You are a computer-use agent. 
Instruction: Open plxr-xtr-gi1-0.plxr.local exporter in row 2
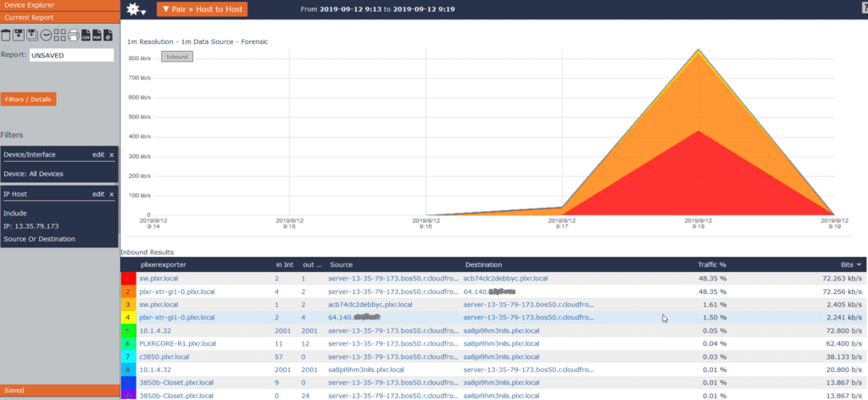(177, 291)
